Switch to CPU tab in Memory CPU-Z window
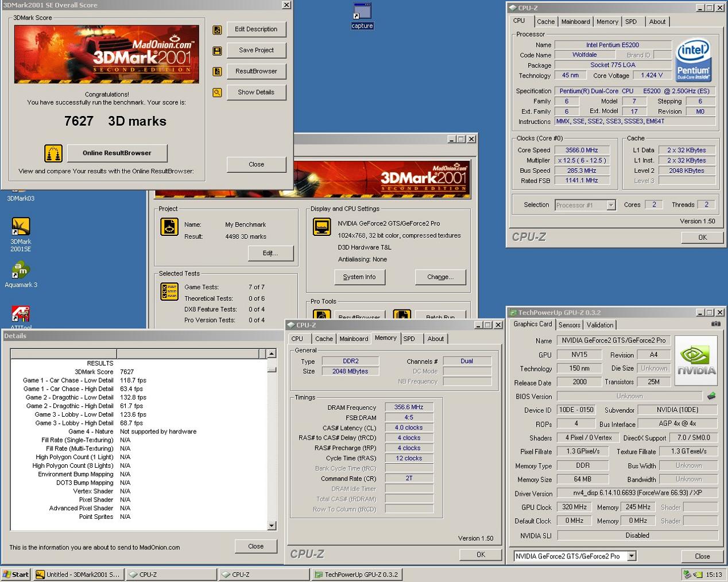728x582 pixels. pos(297,339)
